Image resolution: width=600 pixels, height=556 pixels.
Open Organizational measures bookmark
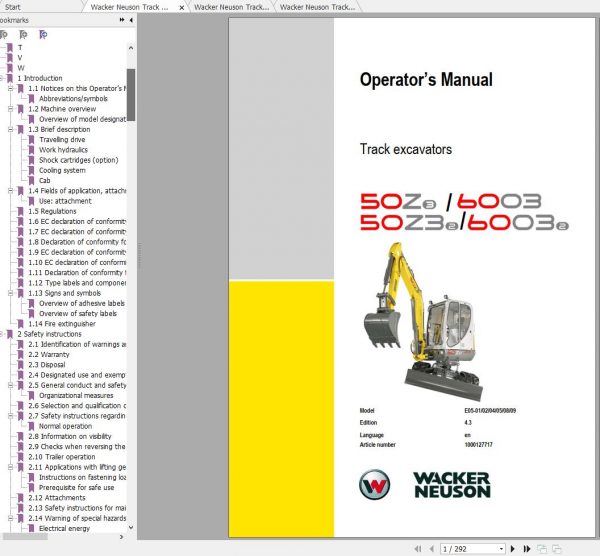point(76,395)
